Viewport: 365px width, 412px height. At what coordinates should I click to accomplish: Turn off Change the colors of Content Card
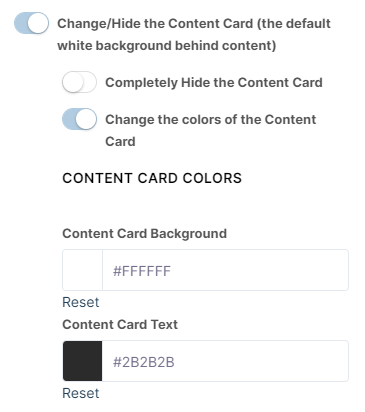click(79, 119)
